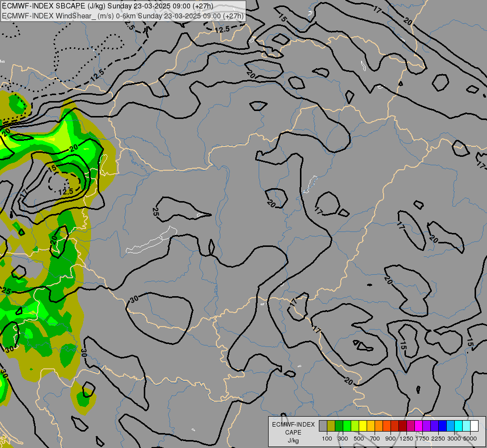
Task: Select the dark maroon-red legend swatch
Action: point(402,426)
